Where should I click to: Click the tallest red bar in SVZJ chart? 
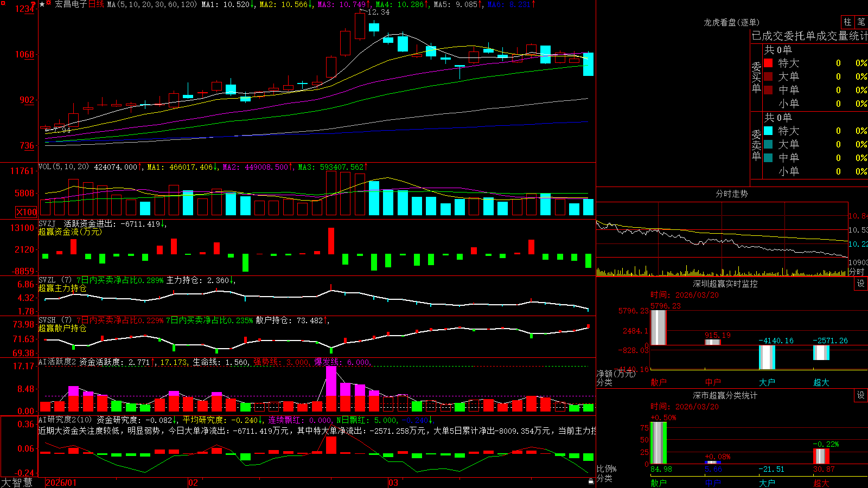pyautogui.click(x=331, y=241)
